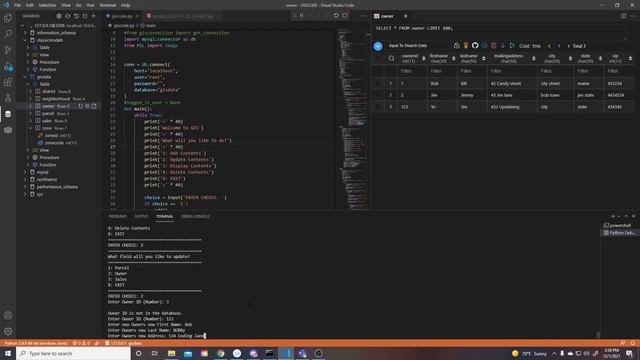Sort by the mailingaddress column
The height and width of the screenshot is (360, 640).
(x=533, y=59)
